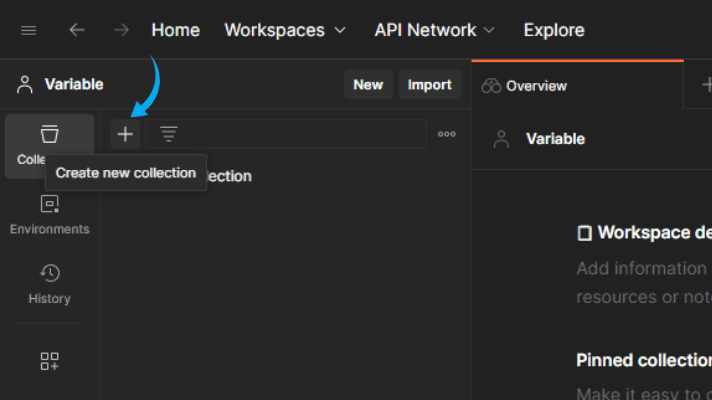This screenshot has height=400, width=712.
Task: Go forward with the right arrow
Action: pos(121,30)
